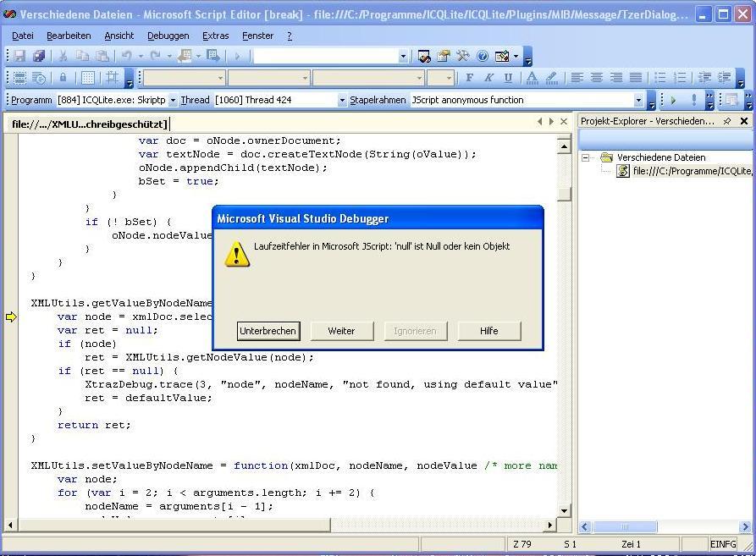The width and height of the screenshot is (756, 556).
Task: Click the Cut scissors icon
Action: [x=63, y=57]
